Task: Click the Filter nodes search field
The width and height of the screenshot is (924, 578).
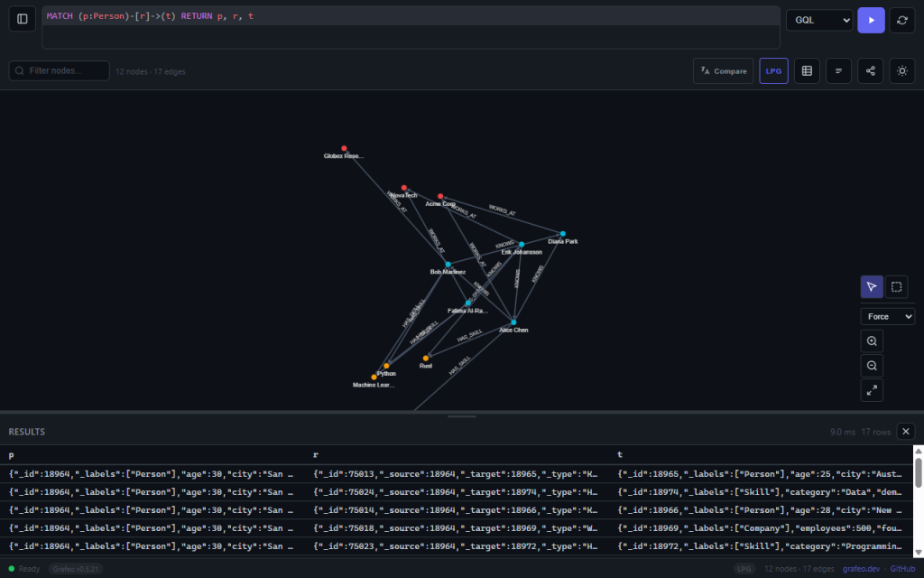Action: click(58, 70)
